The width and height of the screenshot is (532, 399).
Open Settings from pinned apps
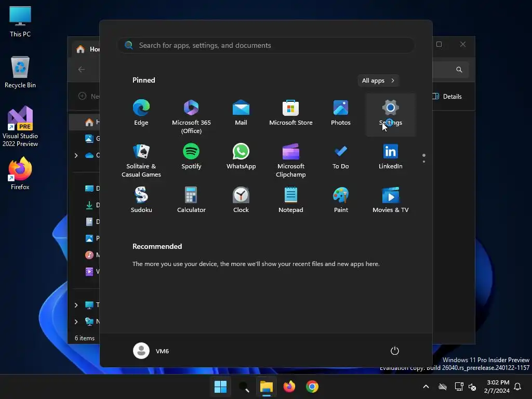point(391,114)
